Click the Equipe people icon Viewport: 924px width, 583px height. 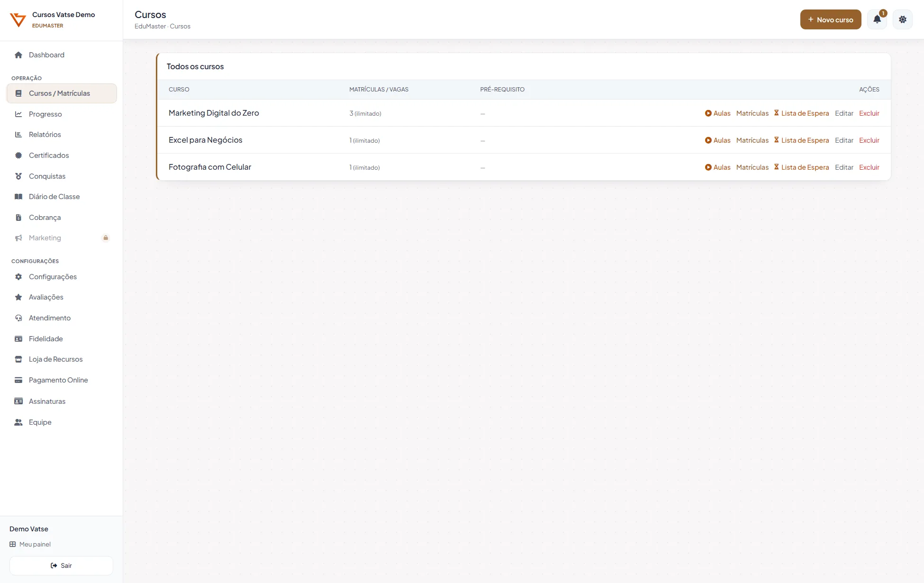point(18,422)
